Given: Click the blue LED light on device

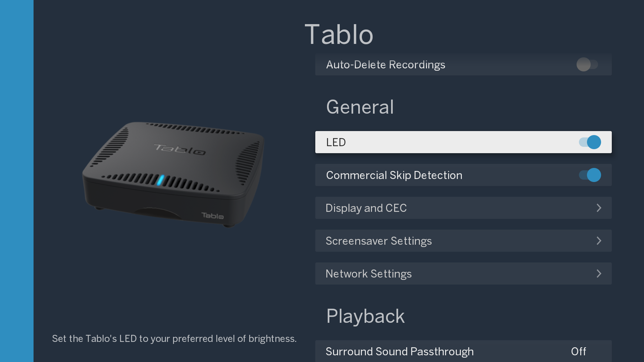Looking at the screenshot, I should pos(161,180).
